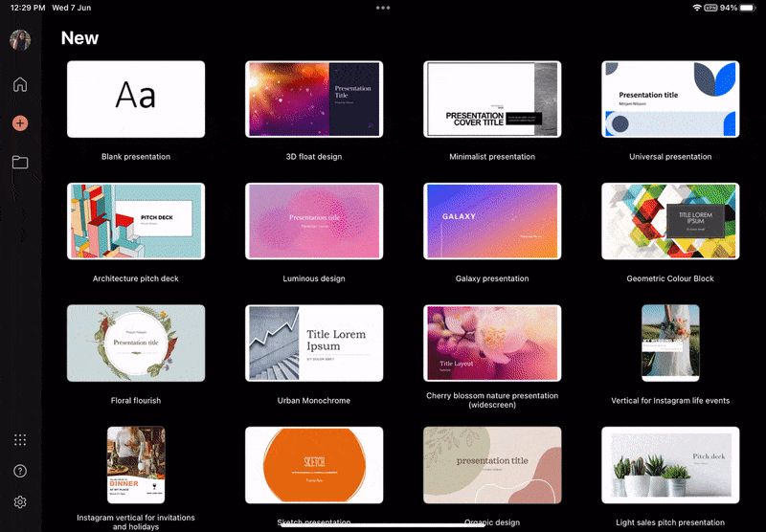Pick the Organic design template thumbnail
Image resolution: width=766 pixels, height=532 pixels.
point(492,465)
